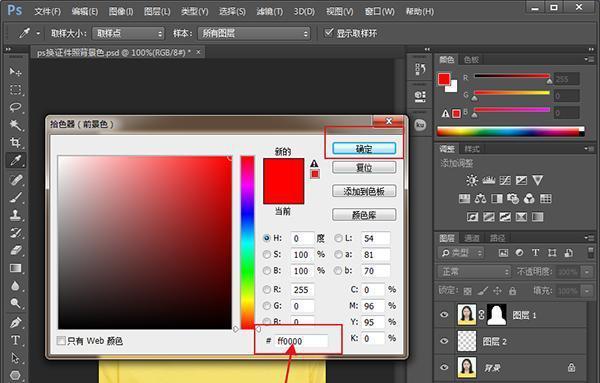Hide layer 2 using its eye icon
The height and width of the screenshot is (383, 600).
point(444,341)
